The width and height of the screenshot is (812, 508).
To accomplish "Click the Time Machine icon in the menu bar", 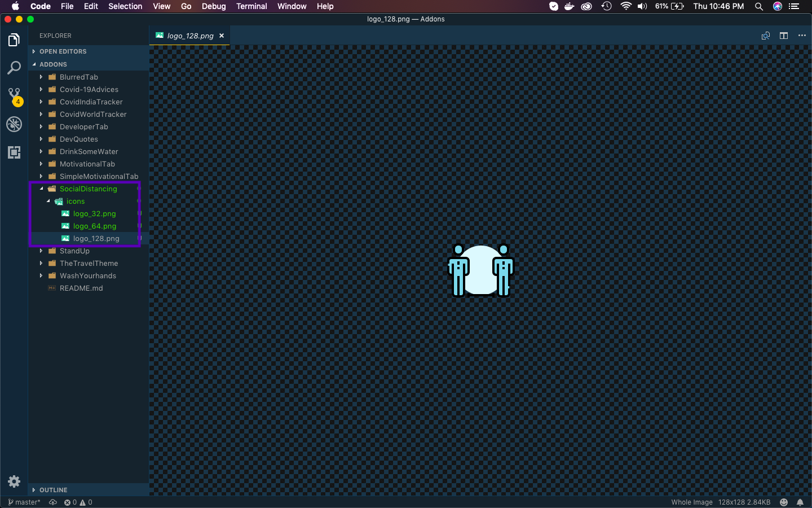I will pos(607,6).
